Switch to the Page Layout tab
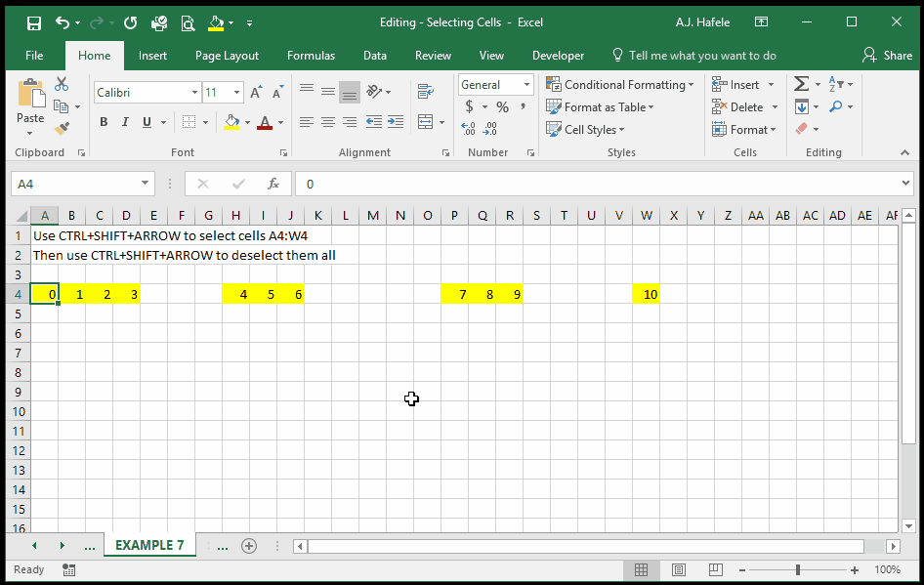The width and height of the screenshot is (924, 585). [227, 56]
